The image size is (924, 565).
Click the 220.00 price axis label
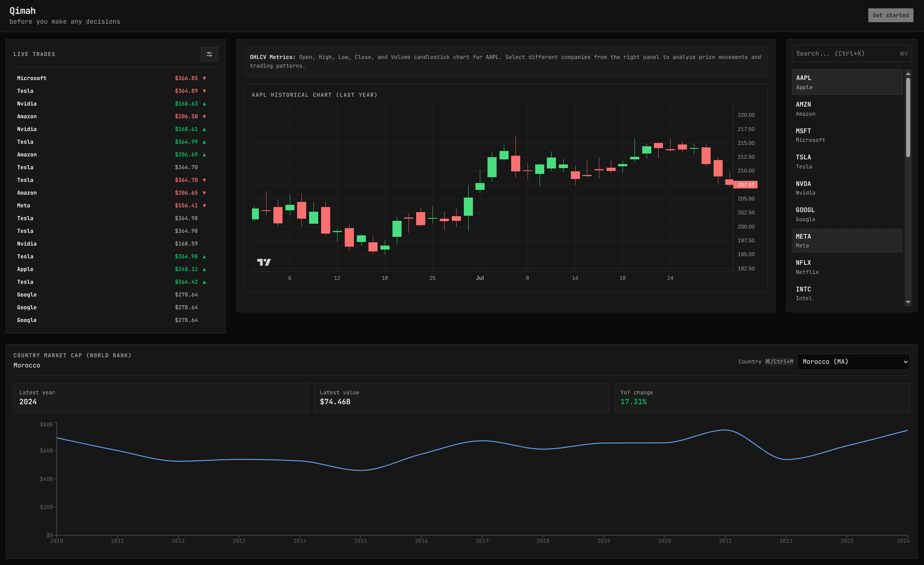pyautogui.click(x=746, y=115)
